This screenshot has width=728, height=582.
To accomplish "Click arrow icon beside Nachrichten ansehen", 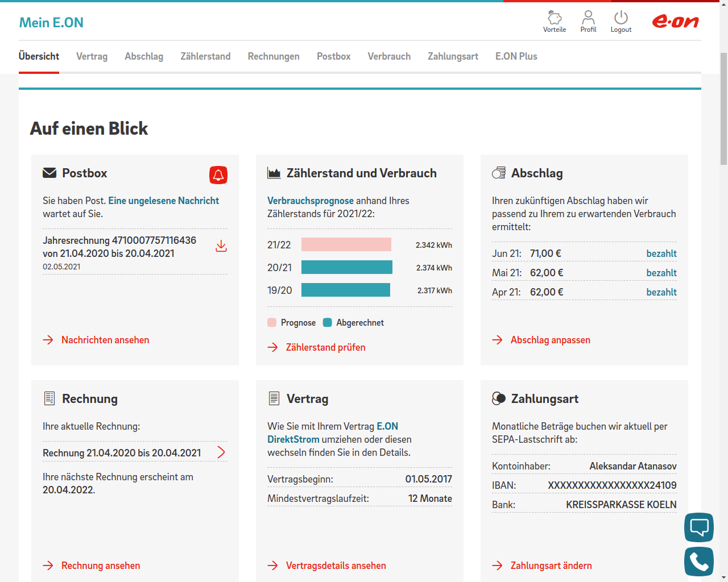I will click(48, 340).
